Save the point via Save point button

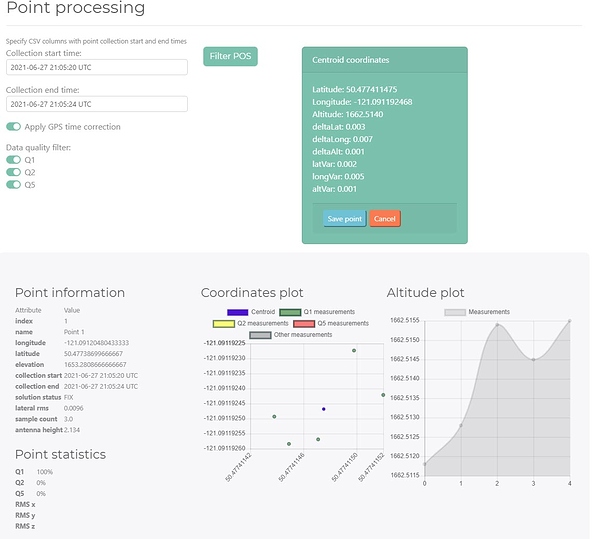(344, 219)
